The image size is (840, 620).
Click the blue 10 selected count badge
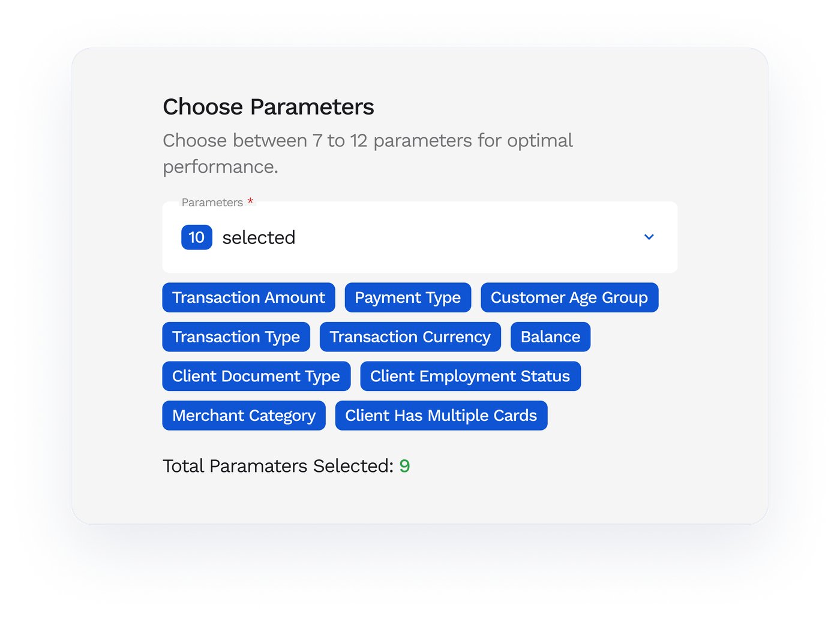tap(197, 237)
